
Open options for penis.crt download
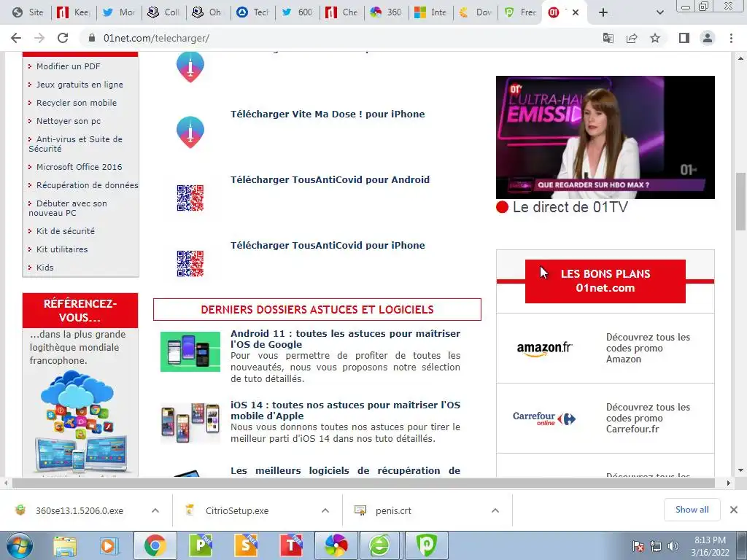[x=495, y=510]
